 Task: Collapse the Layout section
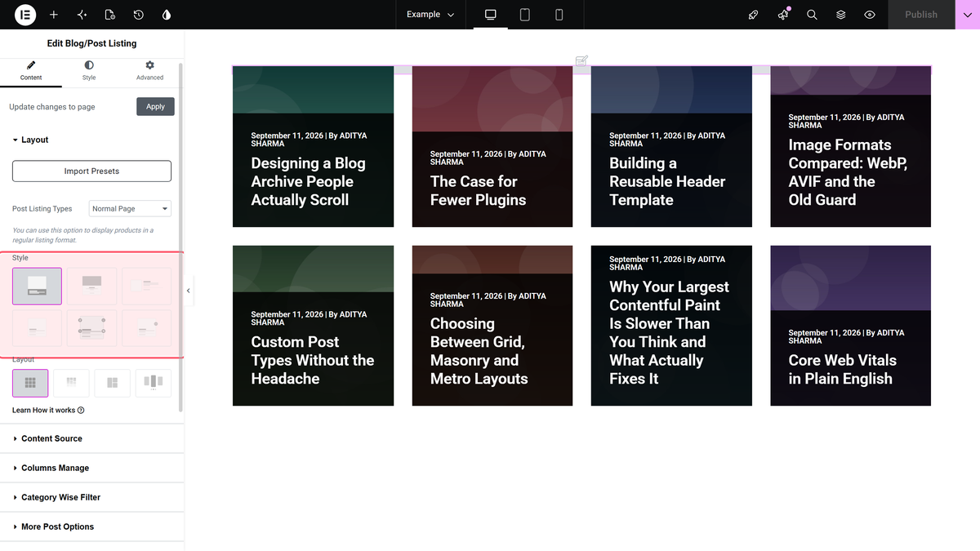(92, 140)
